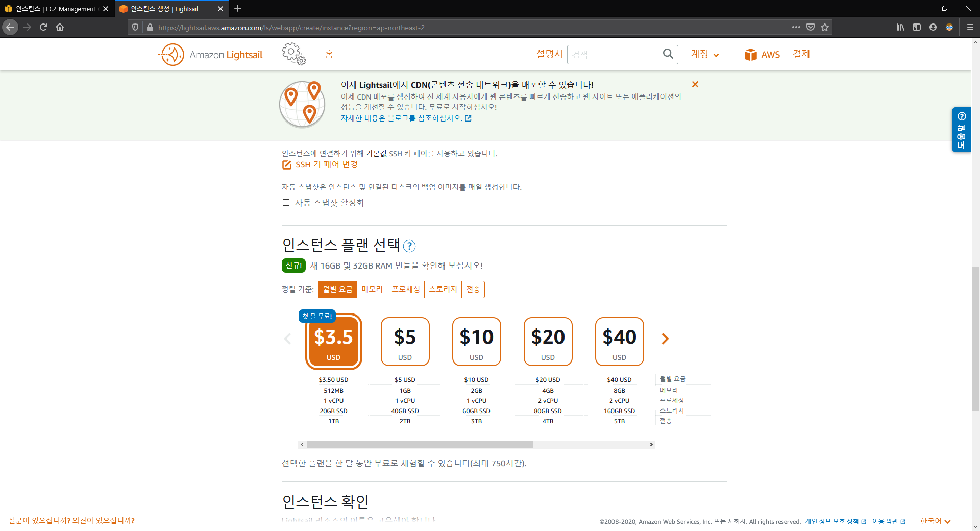Sort plans by 전송

(x=473, y=289)
